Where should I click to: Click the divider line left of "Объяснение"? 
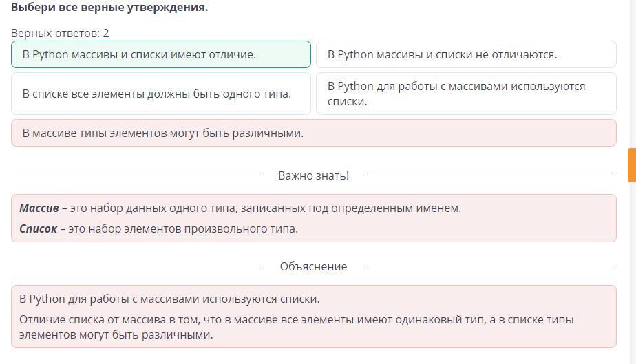[136, 266]
